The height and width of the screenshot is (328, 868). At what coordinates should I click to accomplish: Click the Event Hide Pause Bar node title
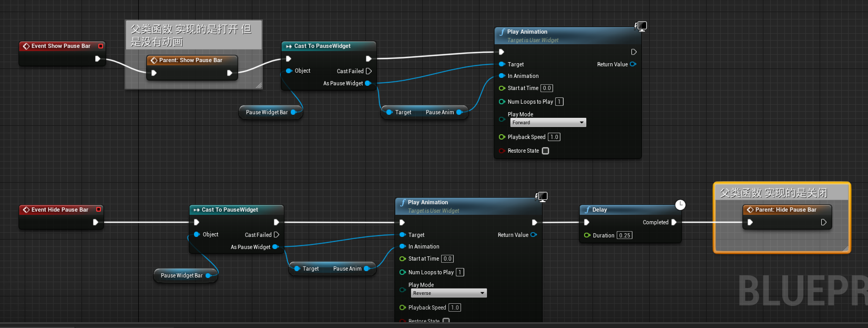60,210
